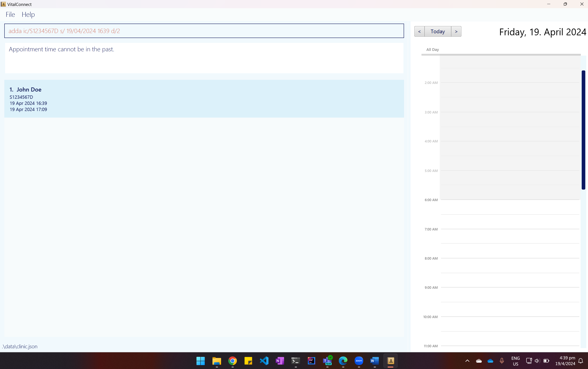This screenshot has width=588, height=369.
Task: Launch Google Chrome from taskbar
Action: [232, 361]
